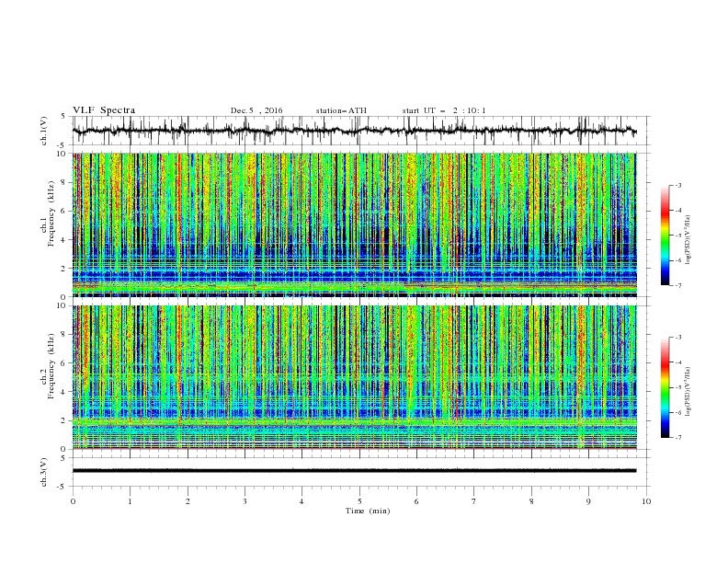The height and width of the screenshot is (563, 728).
Task: Click the ch.1 voltage waveform trace
Action: [x=354, y=131]
